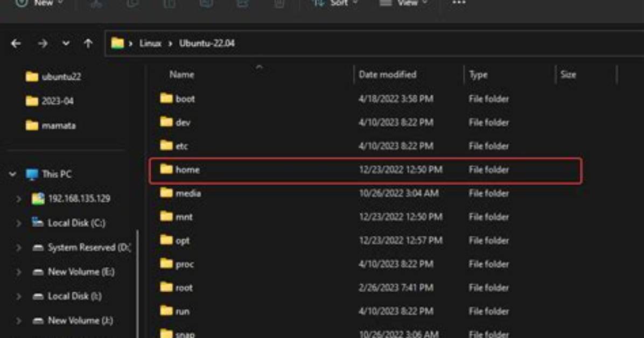
Task: Go back to the previous folder
Action: [x=16, y=44]
